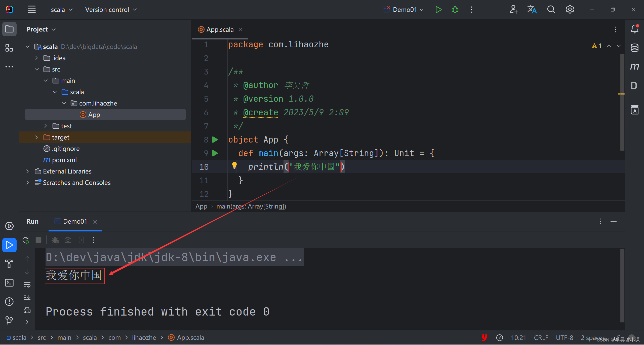Open the Terminal tool window
This screenshot has width=644, height=345.
coord(9,283)
